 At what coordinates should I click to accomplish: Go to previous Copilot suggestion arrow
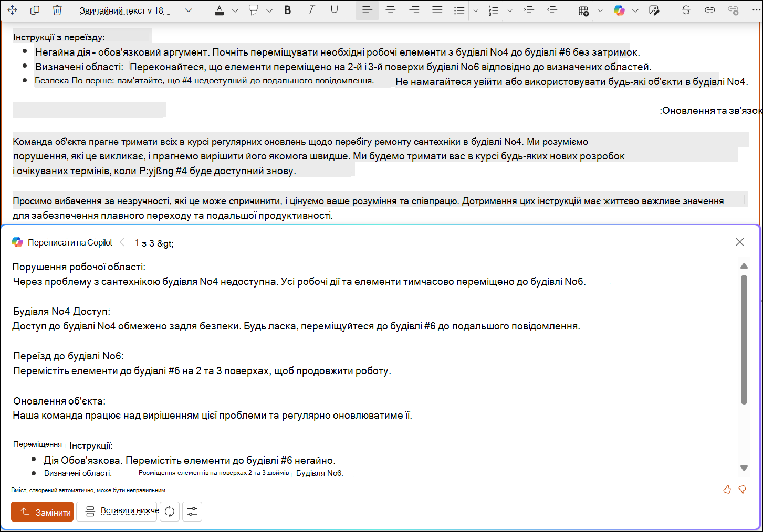[122, 242]
